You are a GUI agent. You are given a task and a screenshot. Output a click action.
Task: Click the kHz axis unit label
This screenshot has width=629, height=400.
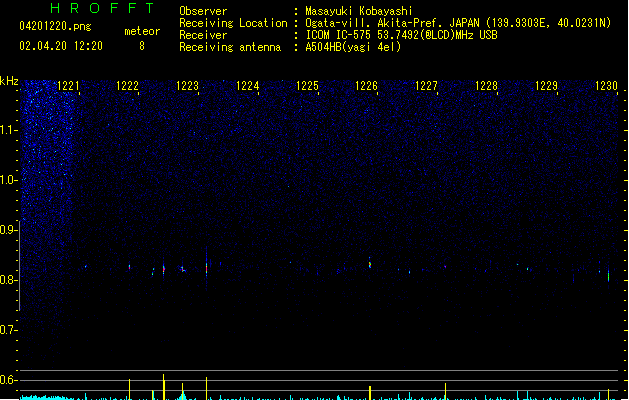(x=9, y=81)
